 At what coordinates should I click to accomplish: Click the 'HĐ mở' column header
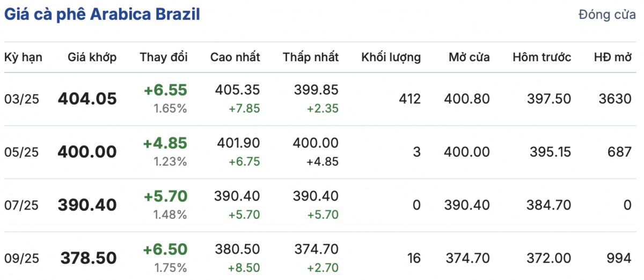[612, 58]
